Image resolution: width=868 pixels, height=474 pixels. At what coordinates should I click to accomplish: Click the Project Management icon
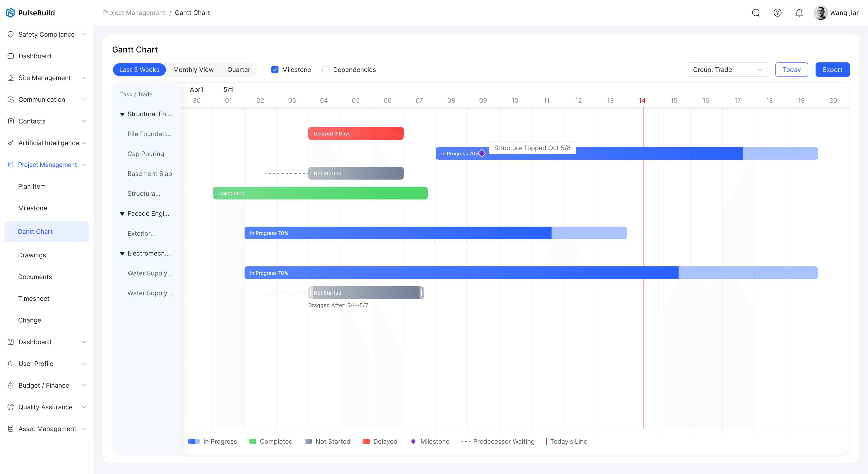click(x=10, y=164)
